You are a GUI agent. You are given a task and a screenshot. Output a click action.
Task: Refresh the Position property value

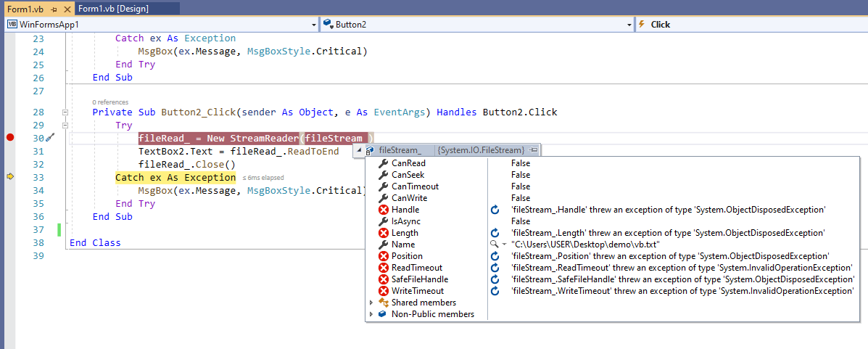click(x=495, y=256)
